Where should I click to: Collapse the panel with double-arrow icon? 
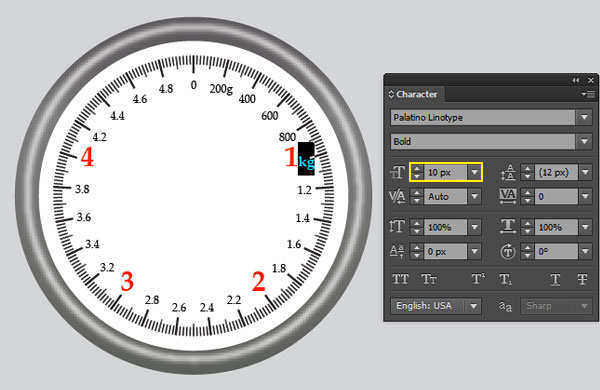pos(576,80)
